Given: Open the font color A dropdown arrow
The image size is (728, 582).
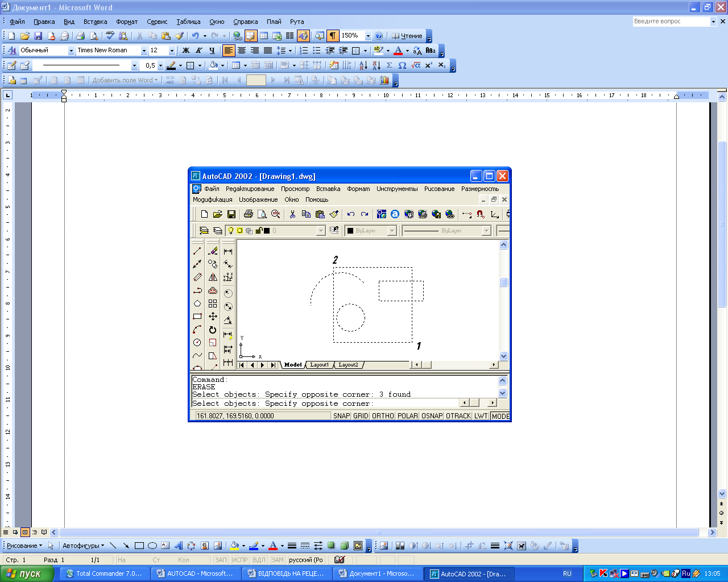Looking at the screenshot, I should (407, 51).
